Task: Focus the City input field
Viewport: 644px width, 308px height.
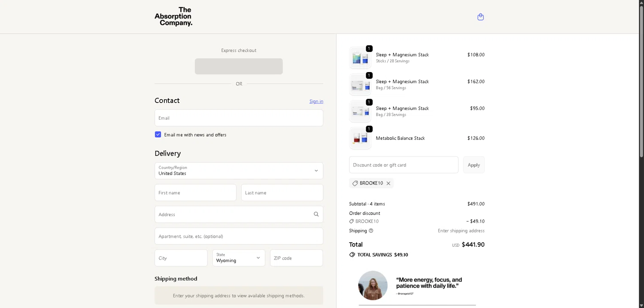Action: pos(181,258)
